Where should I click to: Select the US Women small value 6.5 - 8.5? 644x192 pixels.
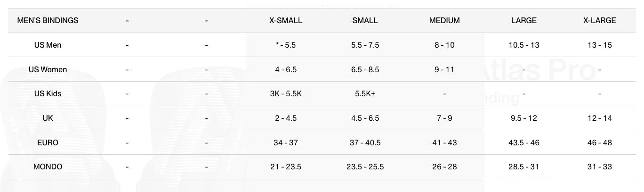click(x=365, y=69)
